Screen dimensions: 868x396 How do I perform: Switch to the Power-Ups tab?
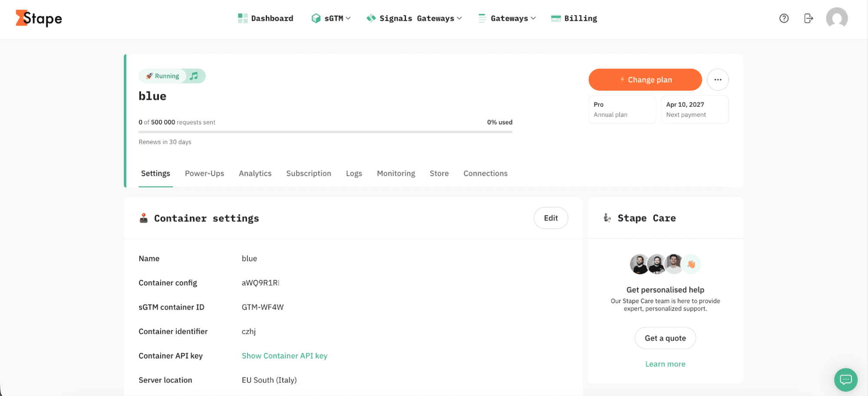pos(205,173)
